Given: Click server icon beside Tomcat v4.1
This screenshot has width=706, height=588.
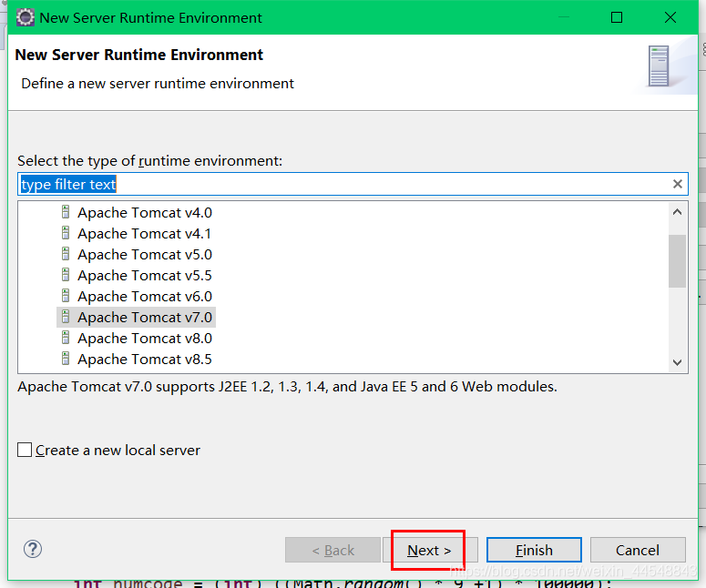Looking at the screenshot, I should (x=66, y=233).
